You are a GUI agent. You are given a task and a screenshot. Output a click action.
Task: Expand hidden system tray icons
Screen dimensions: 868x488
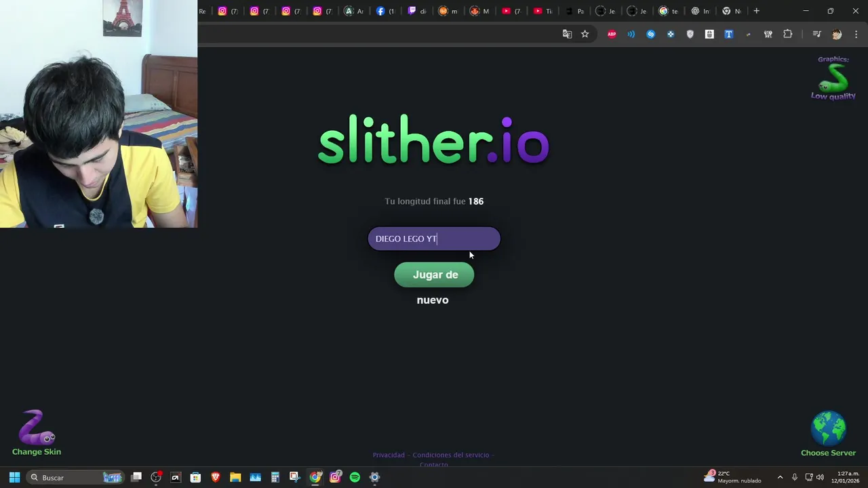[x=780, y=477]
